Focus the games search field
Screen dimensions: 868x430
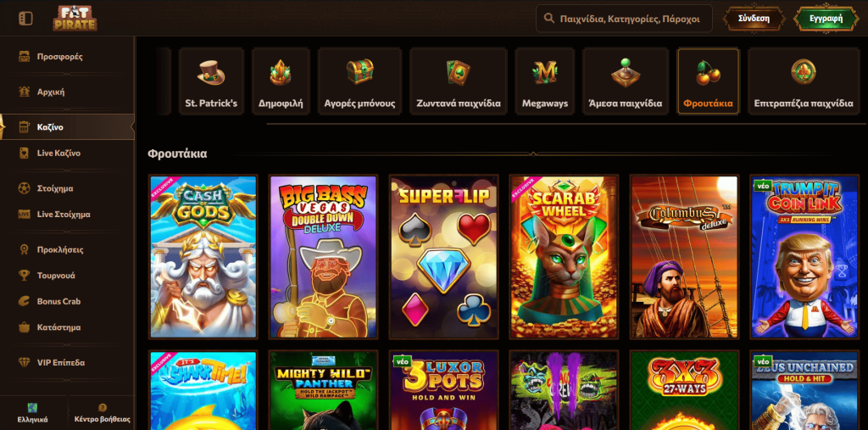[624, 19]
